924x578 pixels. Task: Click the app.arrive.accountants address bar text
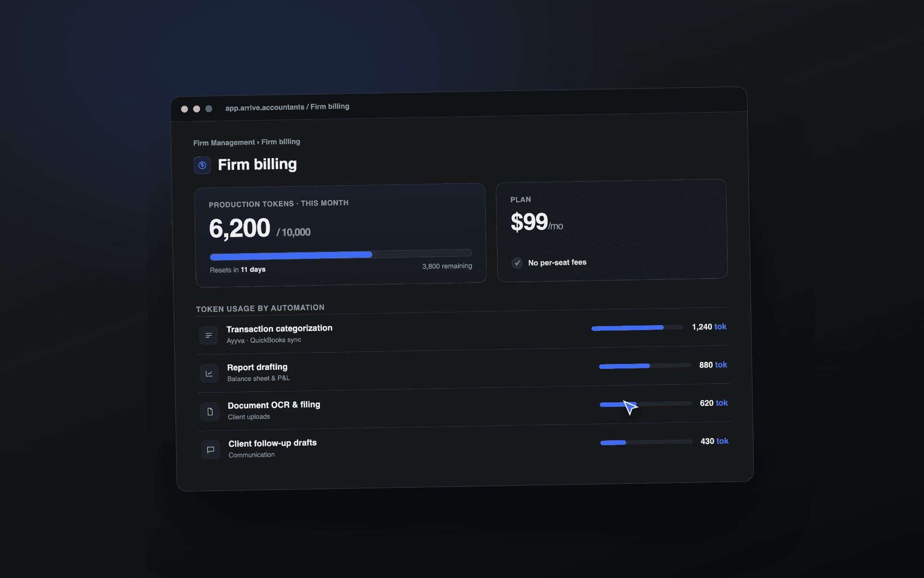tap(287, 107)
